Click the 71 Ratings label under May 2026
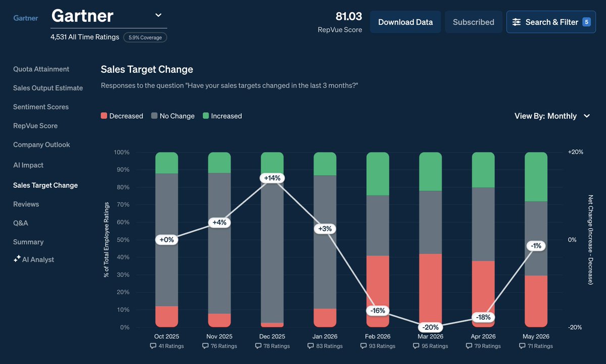 pos(540,346)
